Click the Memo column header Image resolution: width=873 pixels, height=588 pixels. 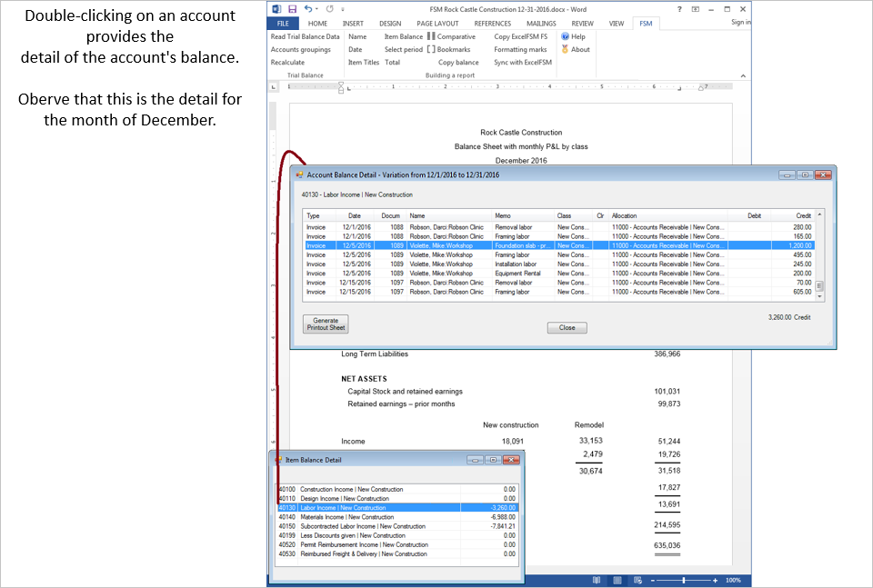pos(524,215)
